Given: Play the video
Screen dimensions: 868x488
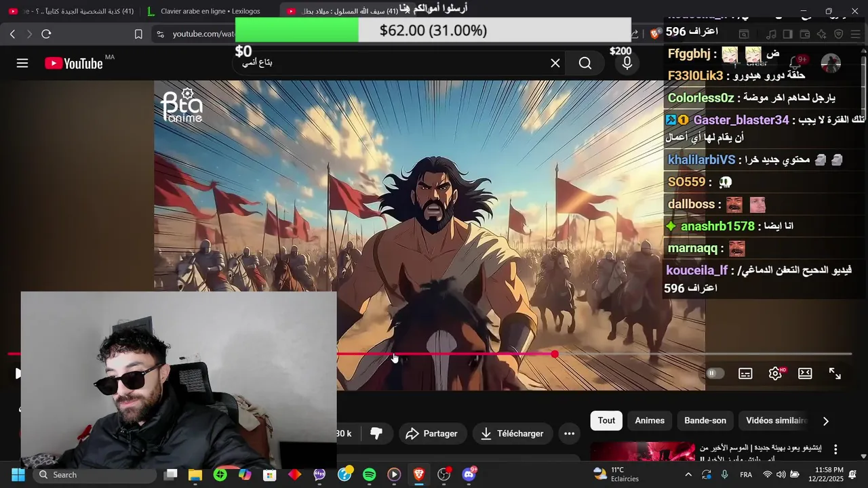Looking at the screenshot, I should point(18,373).
